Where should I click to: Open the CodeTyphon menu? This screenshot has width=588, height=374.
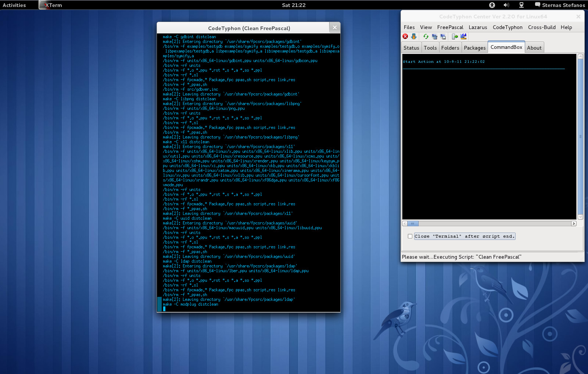[508, 27]
